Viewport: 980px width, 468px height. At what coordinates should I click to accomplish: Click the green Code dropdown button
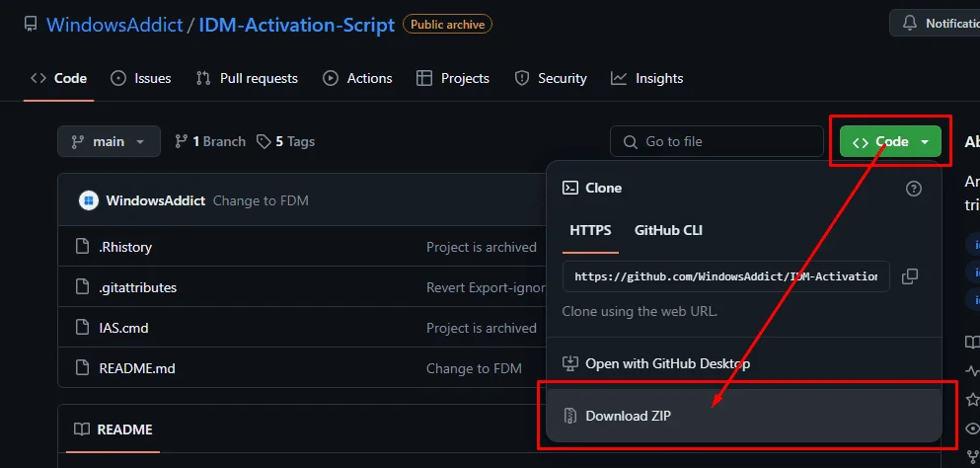tap(890, 142)
